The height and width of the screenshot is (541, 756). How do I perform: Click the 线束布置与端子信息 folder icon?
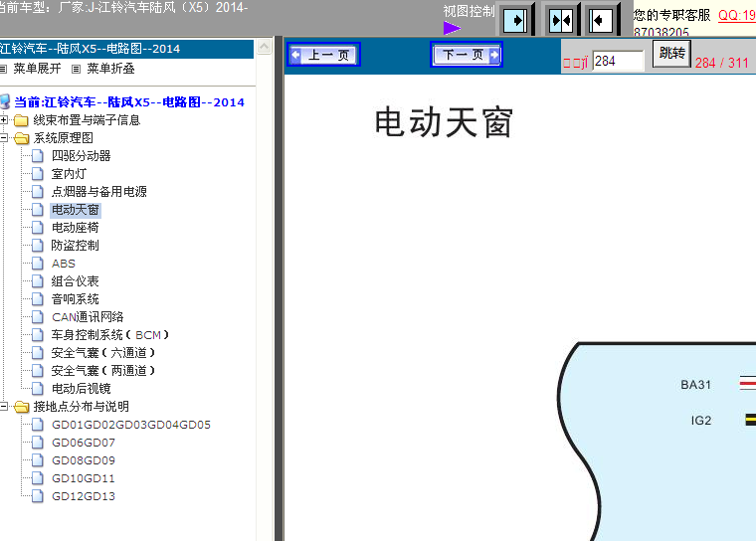point(21,120)
